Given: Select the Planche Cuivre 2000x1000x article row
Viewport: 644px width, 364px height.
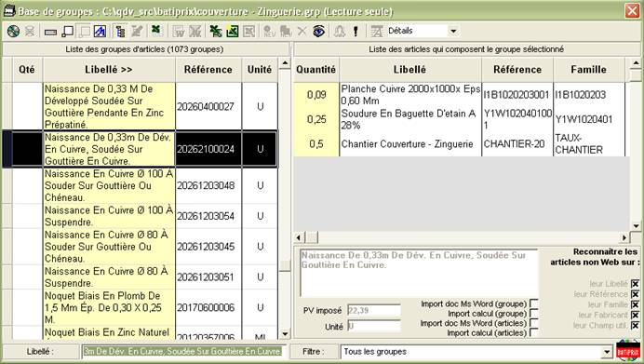Looking at the screenshot, I should tap(459, 95).
